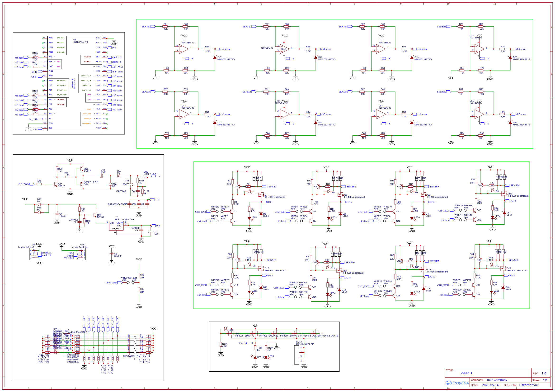Select the drawn-by name OskarNoriyuki
The height and width of the screenshot is (392, 555).
click(x=529, y=385)
